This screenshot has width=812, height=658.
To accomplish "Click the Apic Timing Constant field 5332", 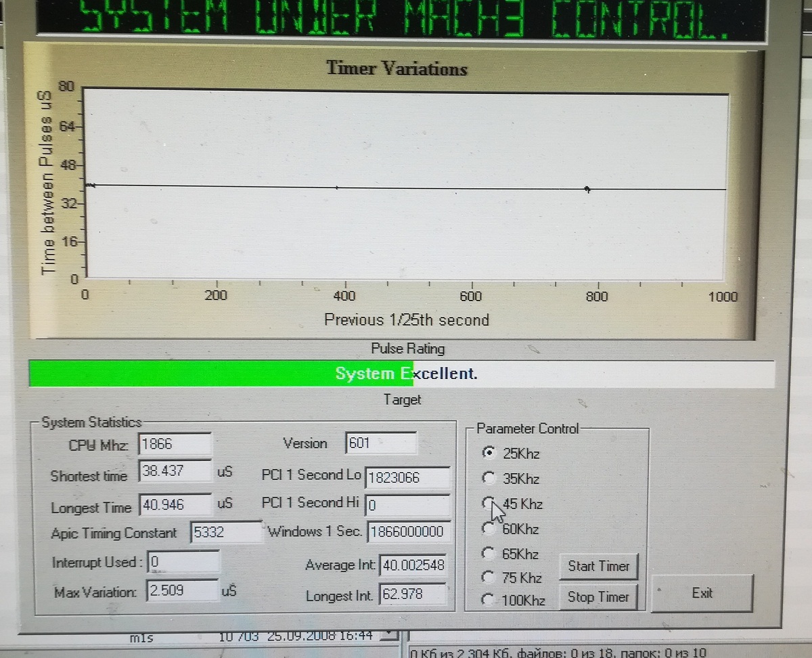I will [227, 532].
